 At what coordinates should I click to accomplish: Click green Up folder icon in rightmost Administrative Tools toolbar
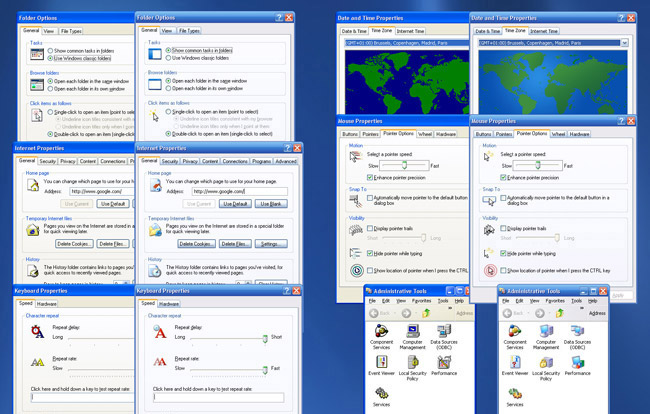[560, 313]
